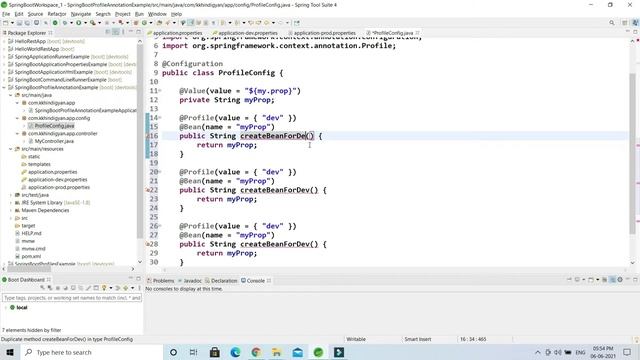Viewport: 640px width, 360px height.
Task: Click the taskbar search box
Action: [91, 352]
